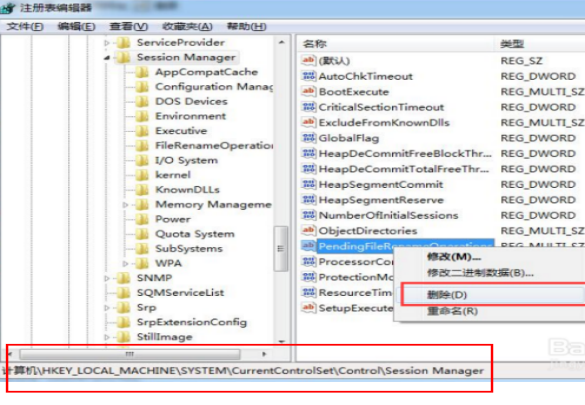Select the Power folder icon
Image resolution: width=585 pixels, height=405 pixels.
[x=142, y=219]
